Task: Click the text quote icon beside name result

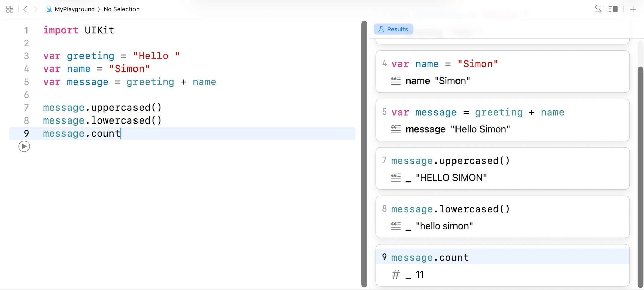Action: 396,81
